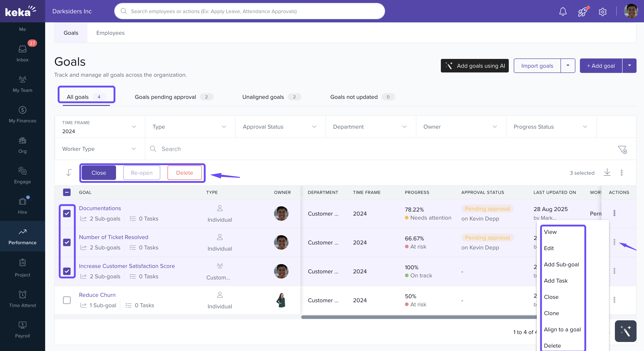Expand the Time Frame 2024 dropdown

tap(100, 127)
